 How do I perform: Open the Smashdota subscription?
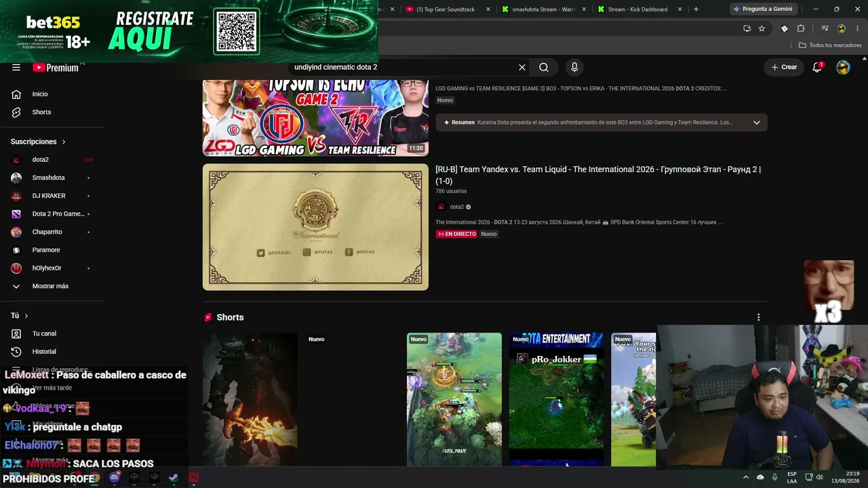[x=52, y=178]
